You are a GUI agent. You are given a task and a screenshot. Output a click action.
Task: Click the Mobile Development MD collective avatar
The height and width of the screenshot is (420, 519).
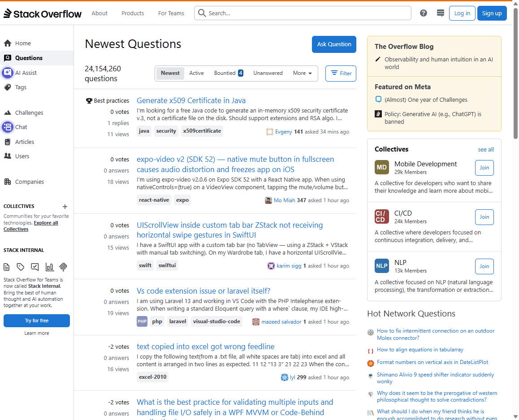382,167
